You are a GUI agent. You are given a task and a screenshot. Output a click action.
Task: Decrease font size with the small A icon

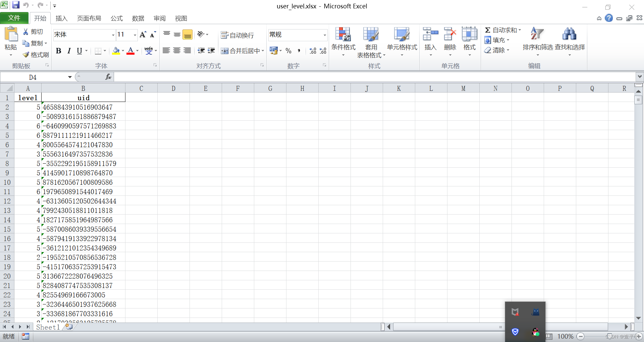point(153,34)
